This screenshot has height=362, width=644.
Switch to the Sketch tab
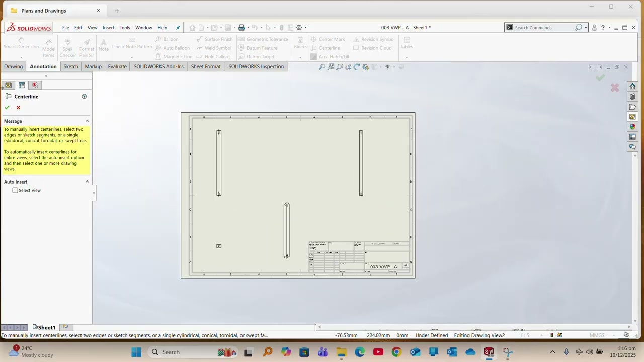[x=70, y=66]
